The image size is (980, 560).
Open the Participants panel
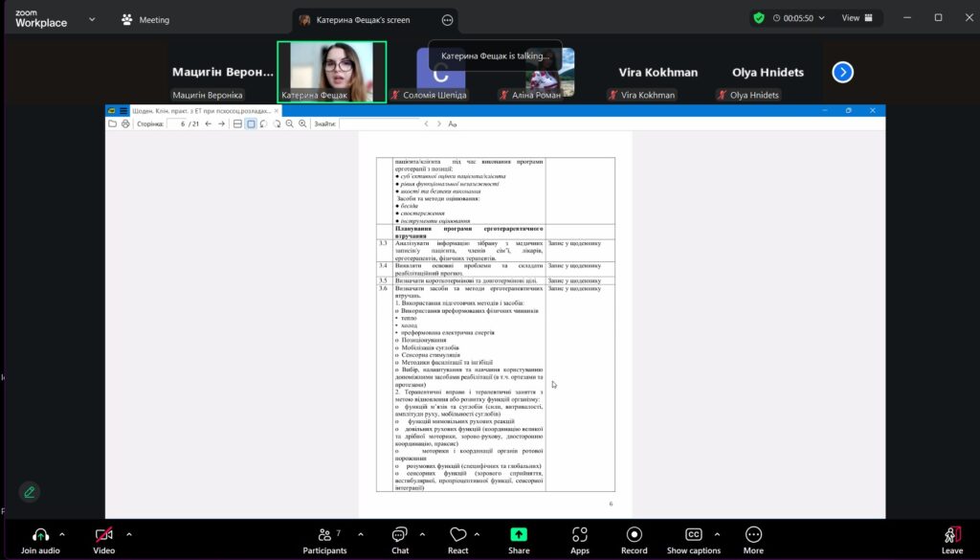324,535
